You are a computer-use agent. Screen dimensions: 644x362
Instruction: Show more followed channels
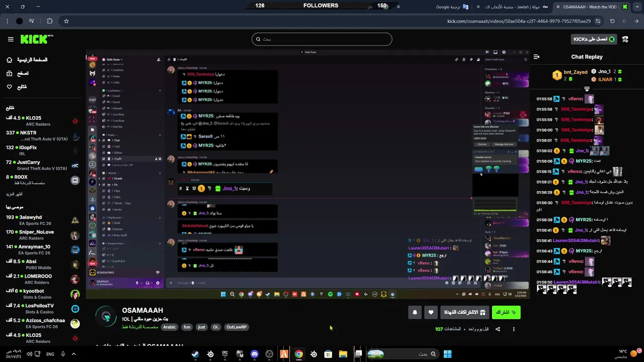(14, 194)
